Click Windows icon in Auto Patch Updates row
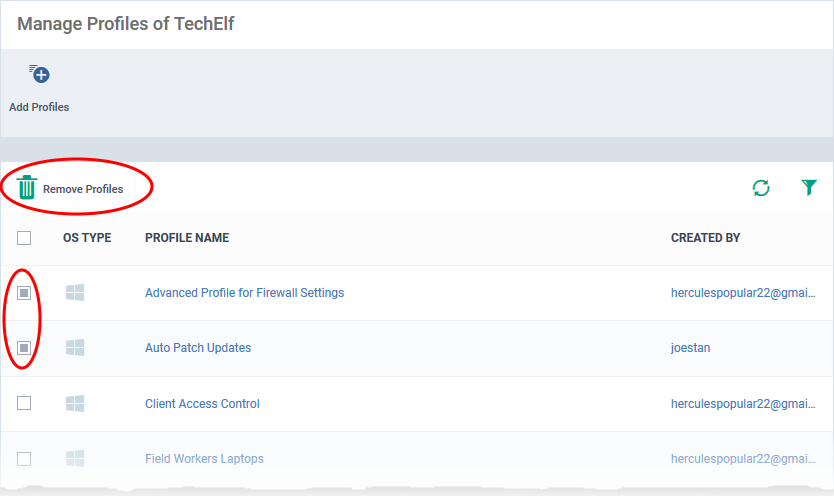Image resolution: width=834 pixels, height=496 pixels. point(75,348)
